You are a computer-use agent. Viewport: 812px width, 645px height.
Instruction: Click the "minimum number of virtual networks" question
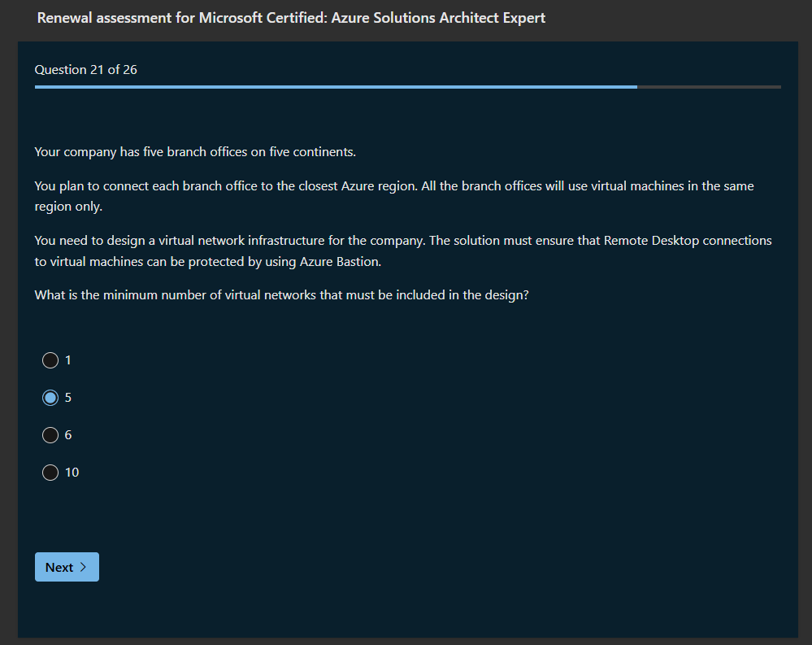[281, 294]
